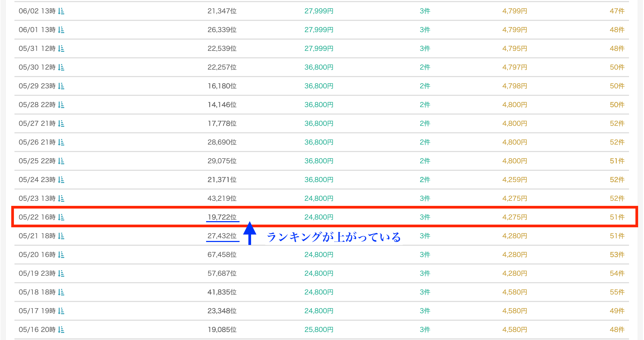This screenshot has width=644, height=340.
Task: Select the rank value 19,722位
Action: (x=222, y=217)
